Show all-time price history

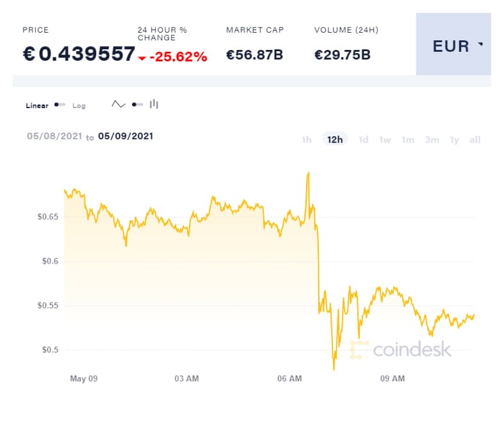coord(475,139)
